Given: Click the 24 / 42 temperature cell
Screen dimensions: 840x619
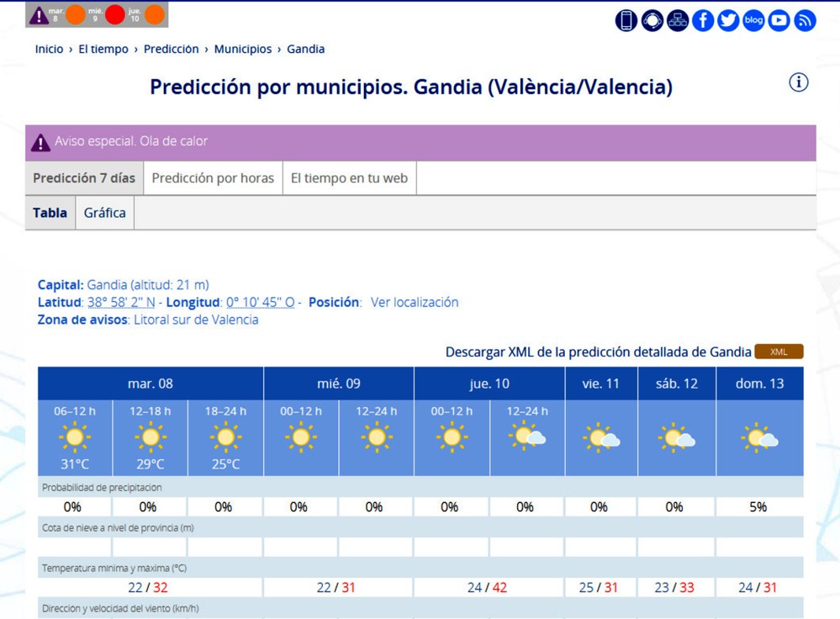Looking at the screenshot, I should point(487,587).
